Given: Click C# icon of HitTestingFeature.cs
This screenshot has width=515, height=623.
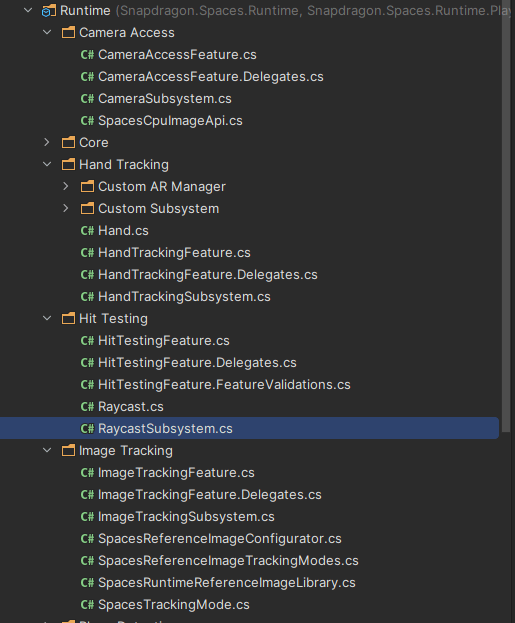Looking at the screenshot, I should (87, 341).
